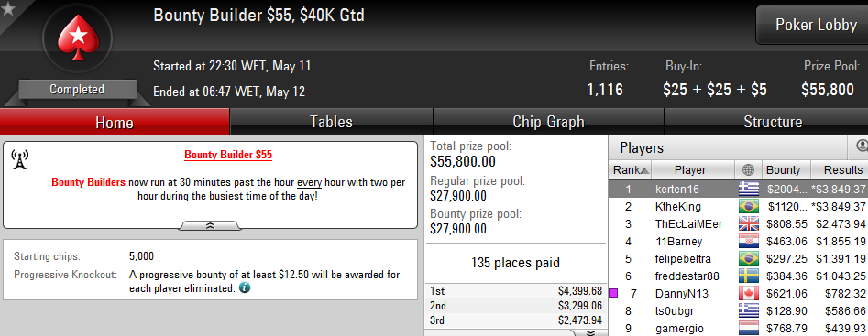Expand the payouts list with down chevron

click(590, 332)
